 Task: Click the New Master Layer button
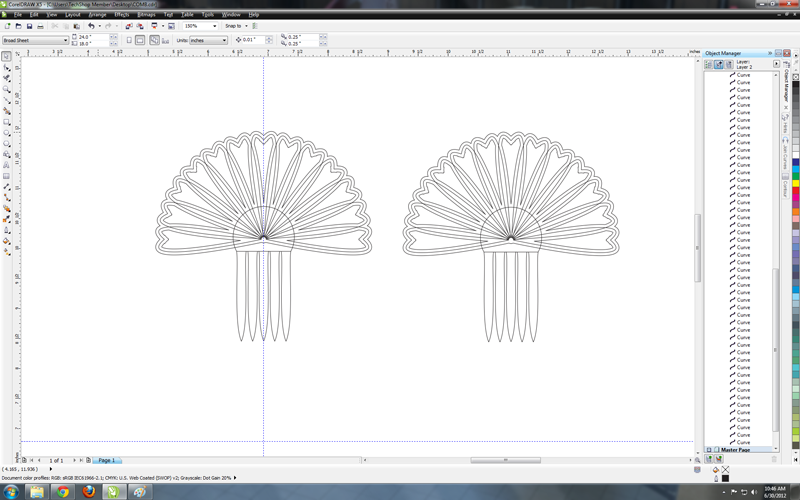[718, 459]
